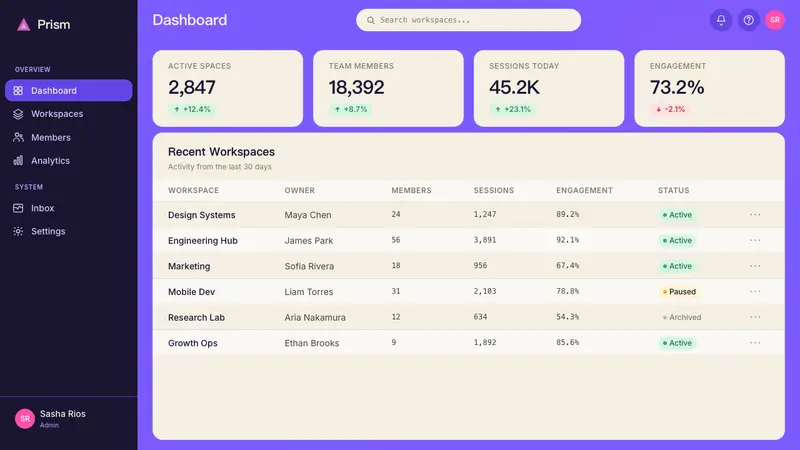Sort by Engagement column header in table
800x450 pixels.
584,190
